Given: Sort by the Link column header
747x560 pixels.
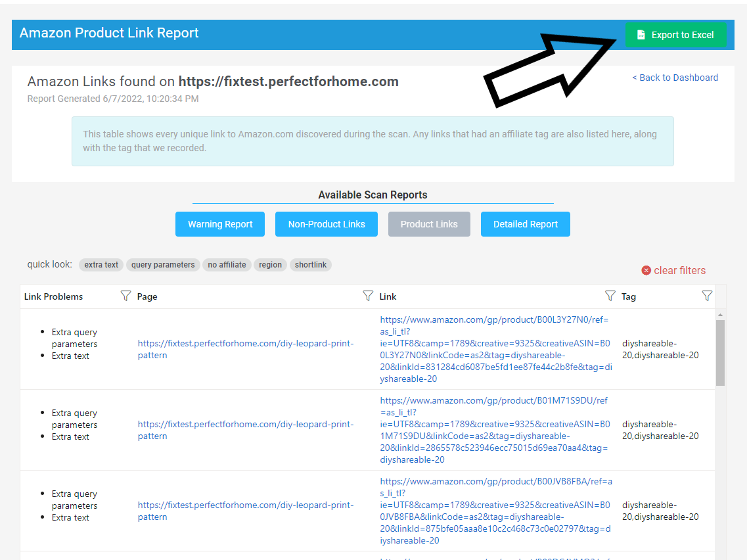Looking at the screenshot, I should [388, 296].
